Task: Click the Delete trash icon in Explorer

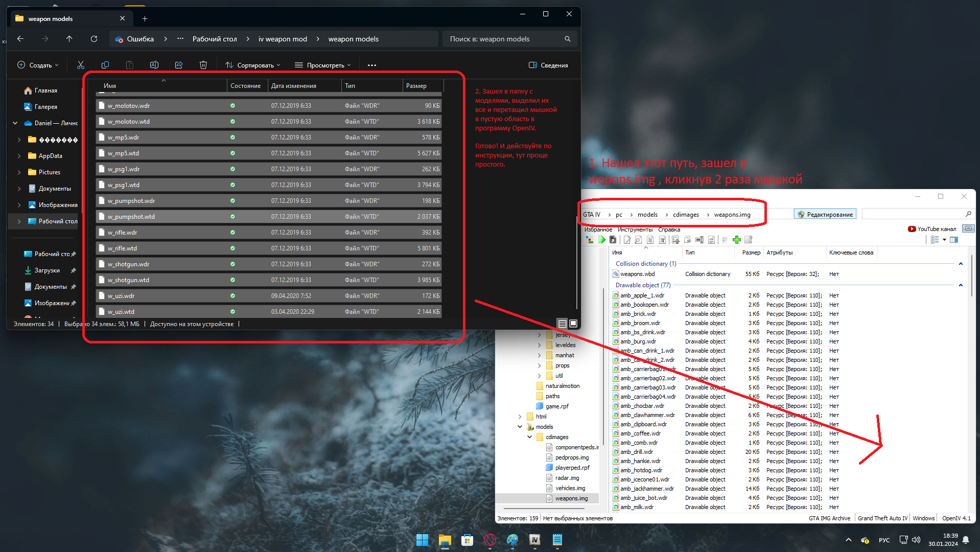Action: tap(203, 65)
